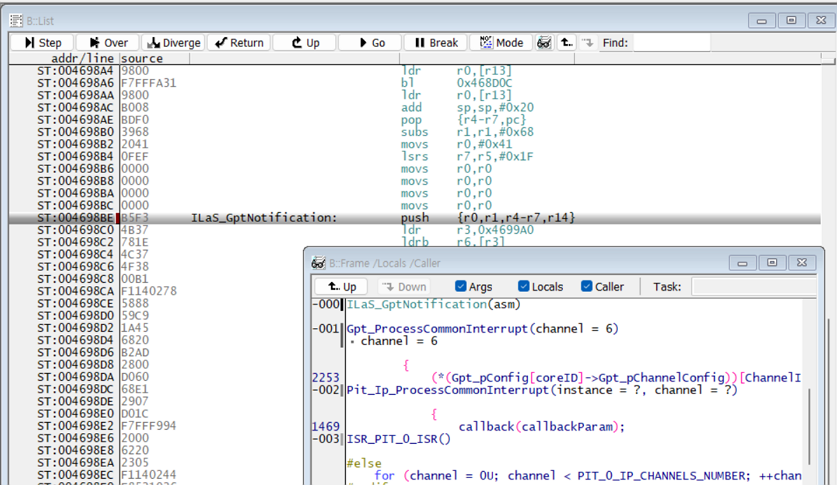Select frame -003 ISR_PIT_0_ISR()
837x485 pixels.
coord(399,439)
